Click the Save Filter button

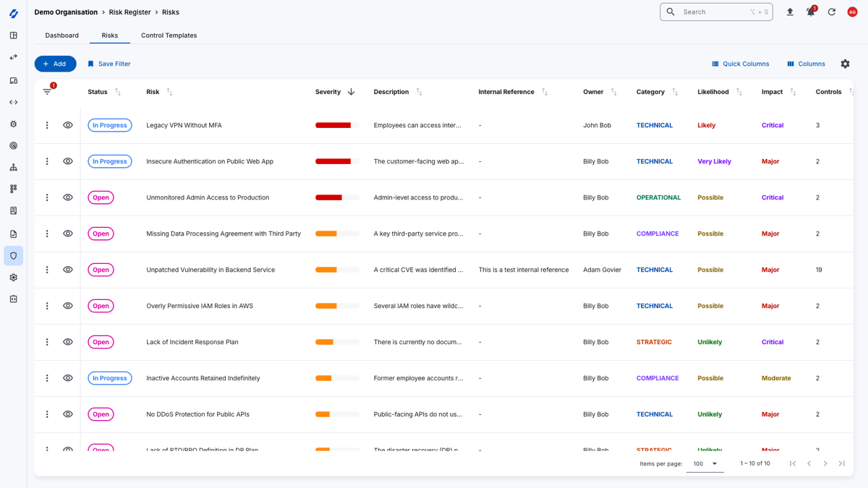(x=109, y=64)
